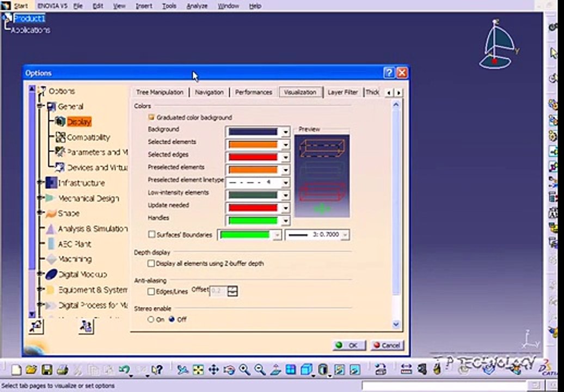Click options tree scrollbar up arrow
The image size is (564, 392).
pyautogui.click(x=32, y=89)
